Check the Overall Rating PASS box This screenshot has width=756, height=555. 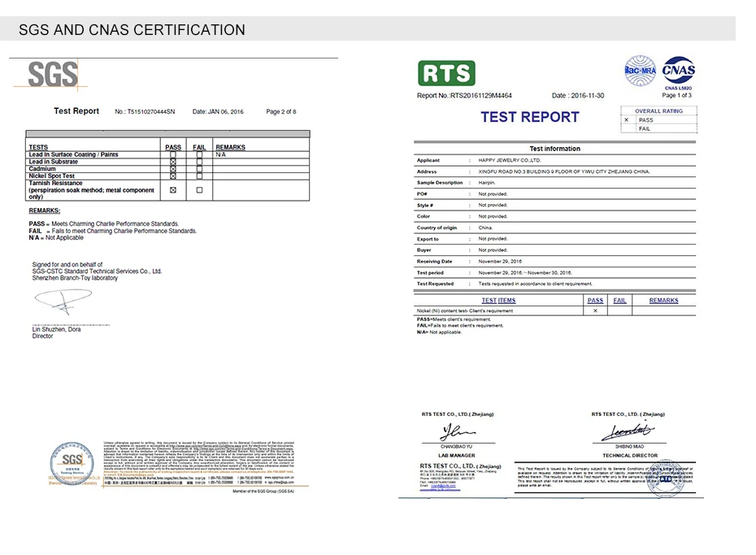pos(626,120)
